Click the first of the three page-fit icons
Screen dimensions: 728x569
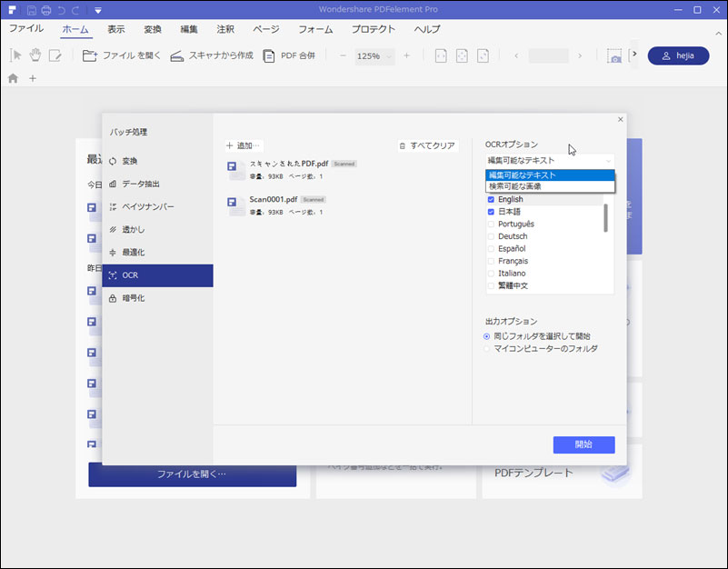(x=441, y=55)
